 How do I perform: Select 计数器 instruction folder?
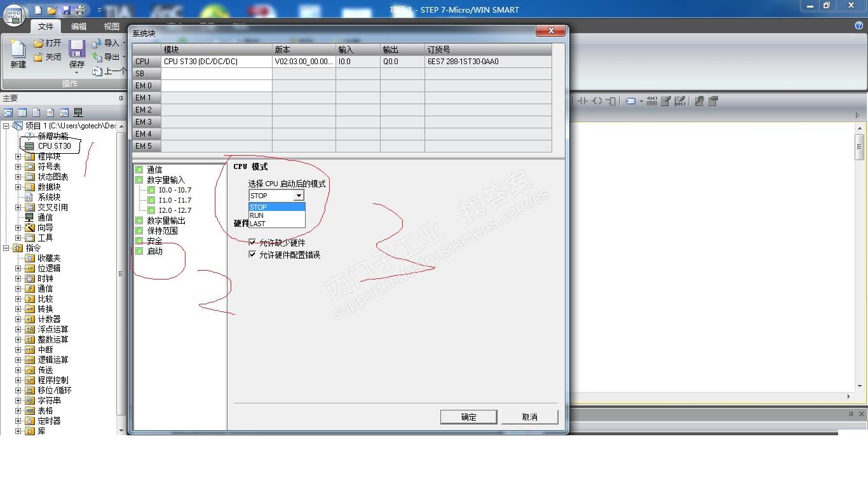click(49, 319)
